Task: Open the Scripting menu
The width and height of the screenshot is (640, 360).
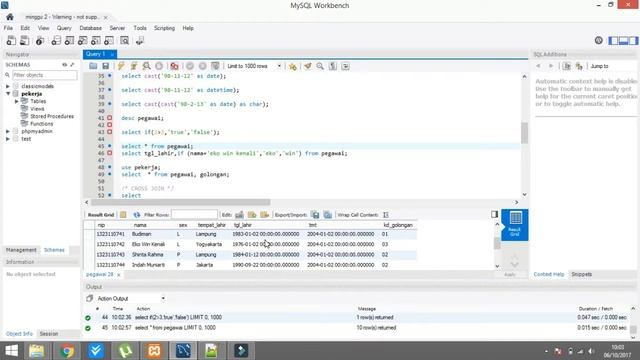Action: coord(164,28)
